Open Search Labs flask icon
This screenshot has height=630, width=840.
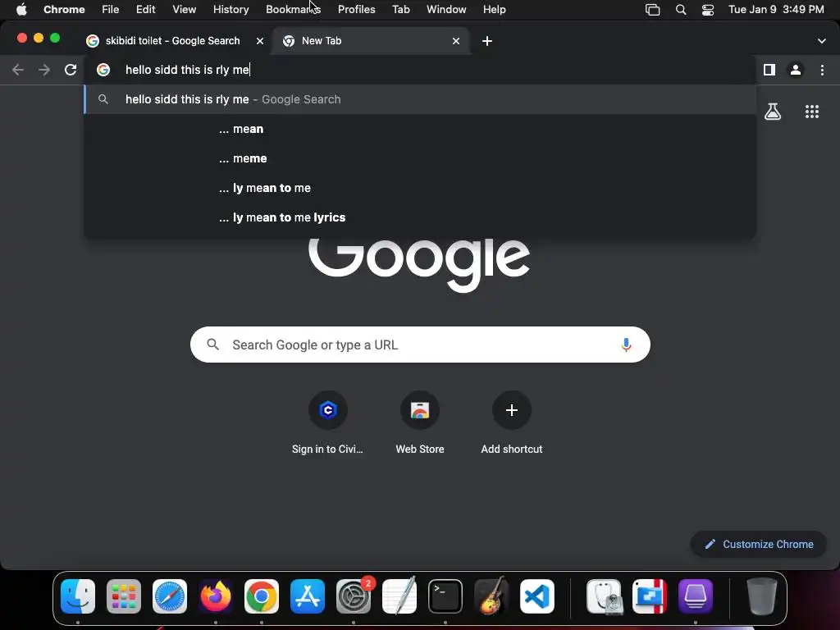pos(773,112)
